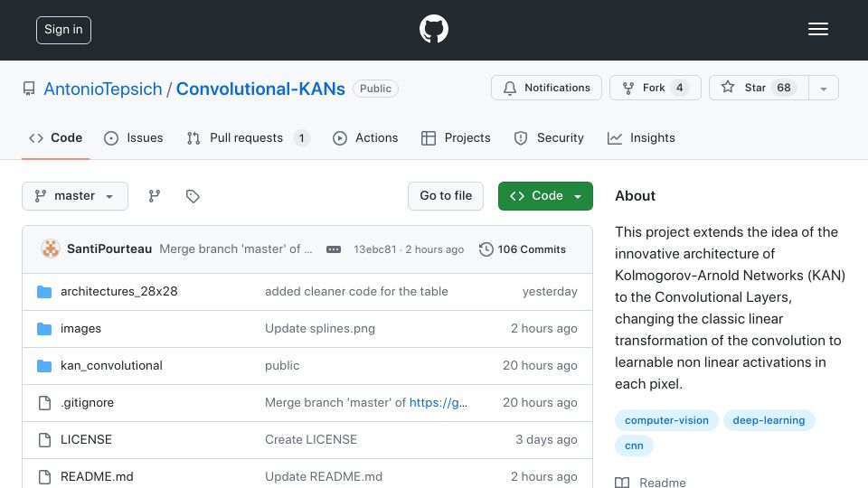Click the Notifications bell button

tap(546, 88)
